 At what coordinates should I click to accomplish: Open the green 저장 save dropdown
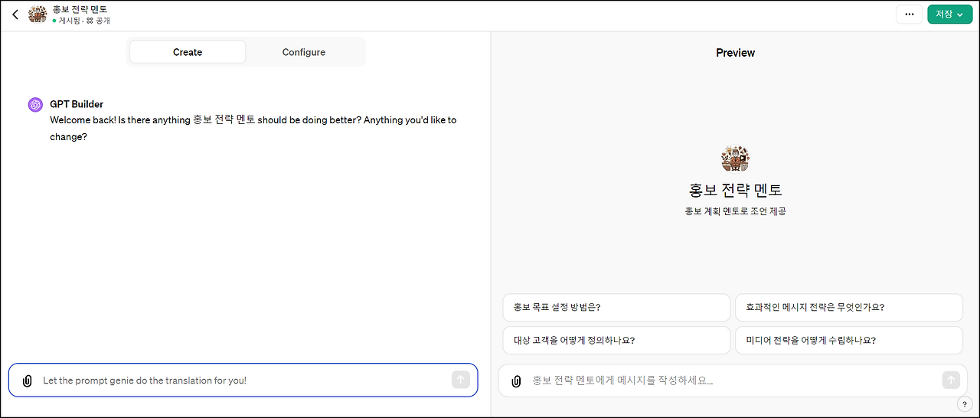[949, 14]
